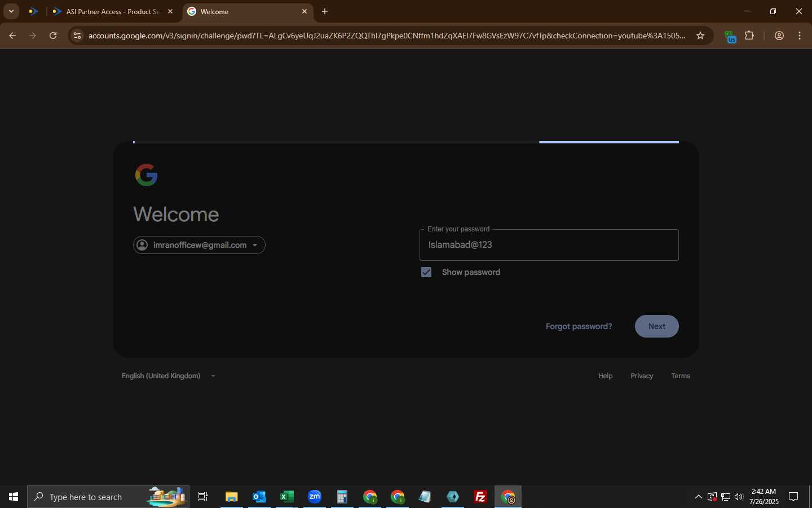Open a new browser tab
The width and height of the screenshot is (812, 508).
[x=325, y=11]
